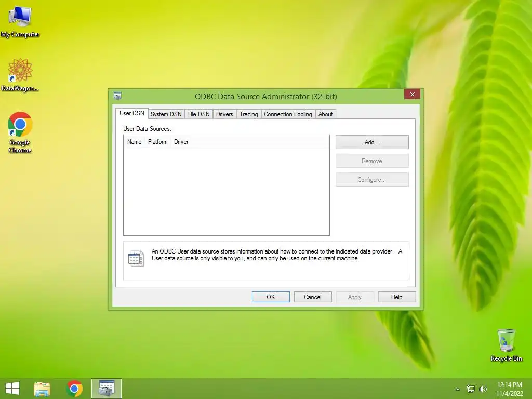The width and height of the screenshot is (532, 399).
Task: Launch Google Chrome from the desktop
Action: pyautogui.click(x=20, y=132)
